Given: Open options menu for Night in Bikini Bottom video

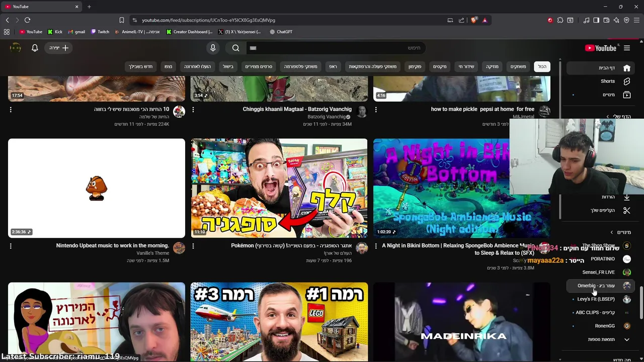Looking at the screenshot, I should tap(376, 246).
